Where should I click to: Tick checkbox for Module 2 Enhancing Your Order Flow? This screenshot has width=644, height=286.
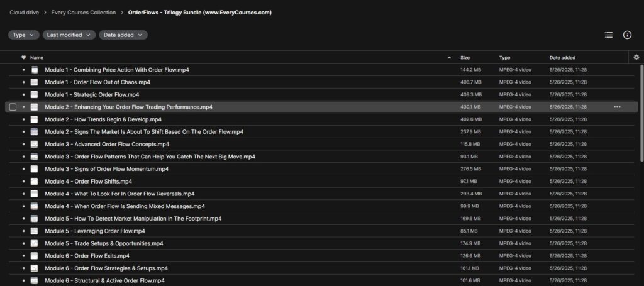(x=13, y=107)
